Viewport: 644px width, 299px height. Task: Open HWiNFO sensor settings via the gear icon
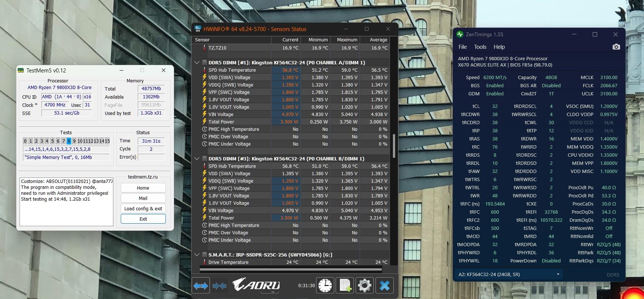364,285
